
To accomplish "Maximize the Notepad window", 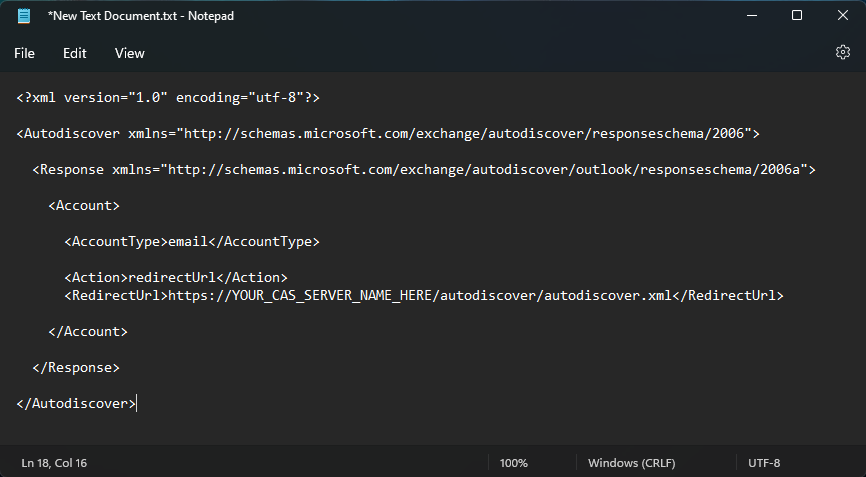I will pyautogui.click(x=797, y=15).
